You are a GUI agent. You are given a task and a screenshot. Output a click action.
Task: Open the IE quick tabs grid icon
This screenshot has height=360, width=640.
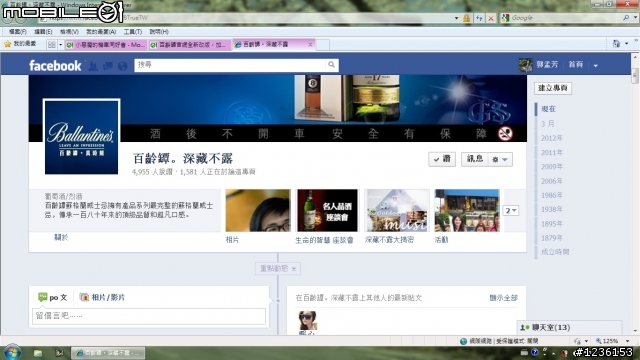[51, 44]
